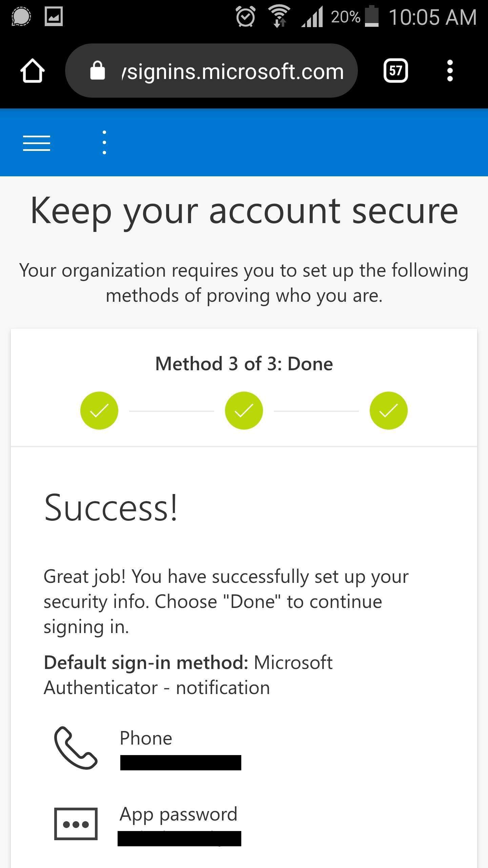The height and width of the screenshot is (868, 488).
Task: Tap the second green checkmark step
Action: click(244, 411)
